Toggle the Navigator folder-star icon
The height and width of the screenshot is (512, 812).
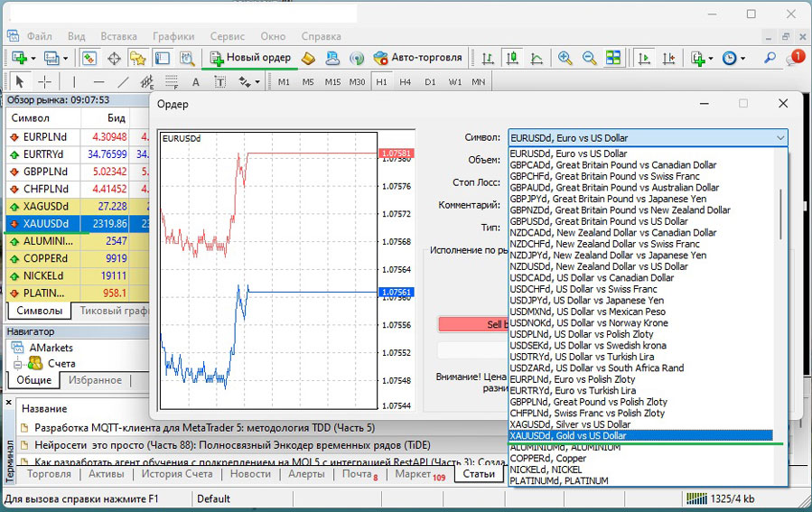(138, 58)
